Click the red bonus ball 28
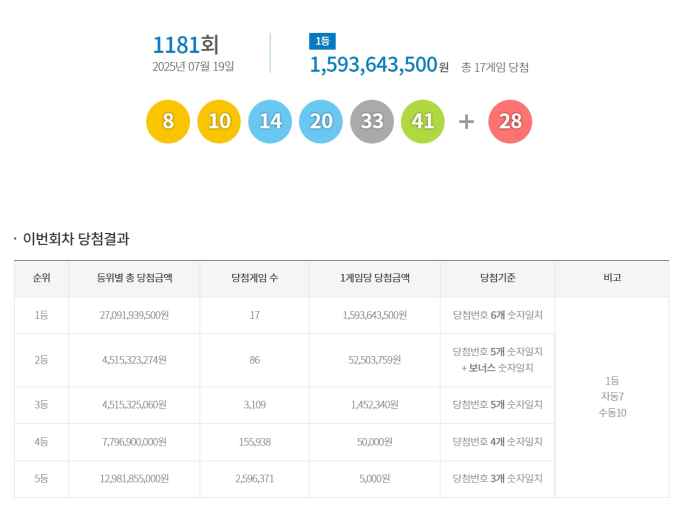 (x=510, y=121)
